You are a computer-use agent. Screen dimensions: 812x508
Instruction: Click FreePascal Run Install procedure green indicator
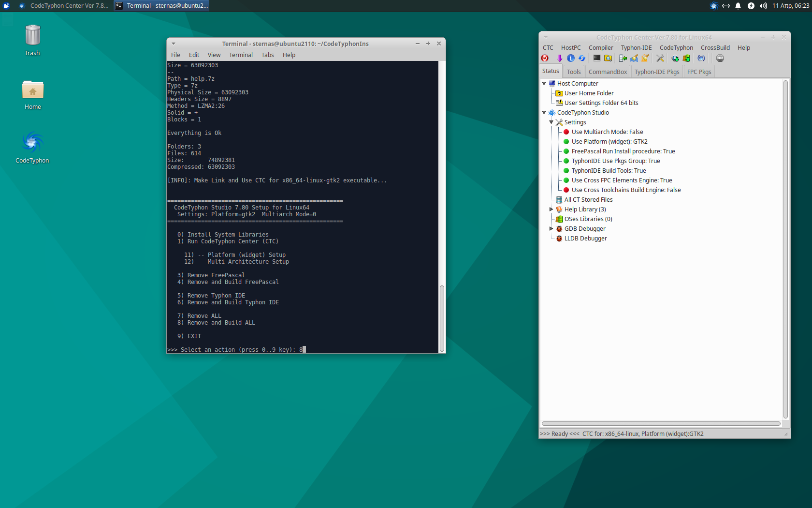pos(566,151)
